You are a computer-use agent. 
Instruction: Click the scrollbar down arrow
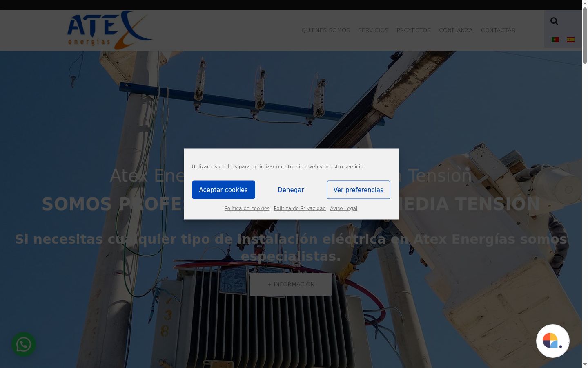[x=585, y=364]
